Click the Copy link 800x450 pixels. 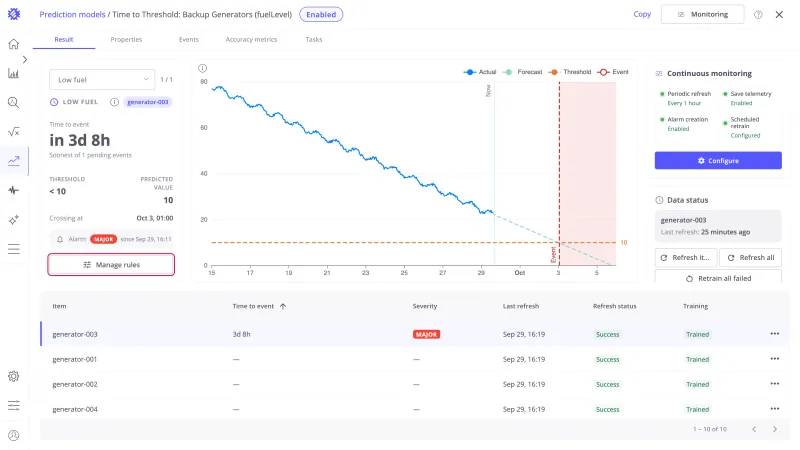tap(642, 14)
